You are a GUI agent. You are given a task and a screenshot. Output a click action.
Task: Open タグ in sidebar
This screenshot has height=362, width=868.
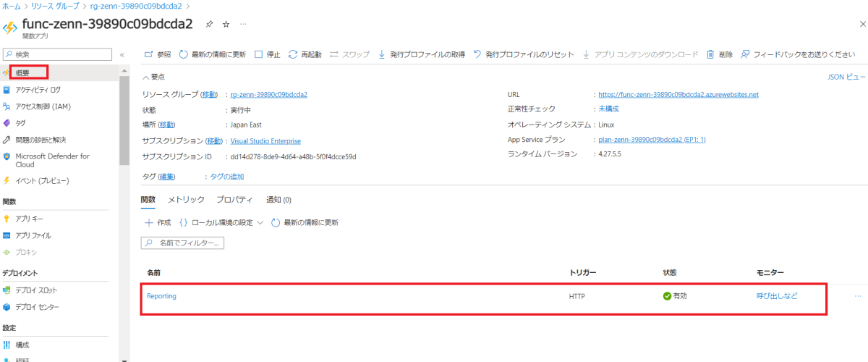click(x=20, y=123)
